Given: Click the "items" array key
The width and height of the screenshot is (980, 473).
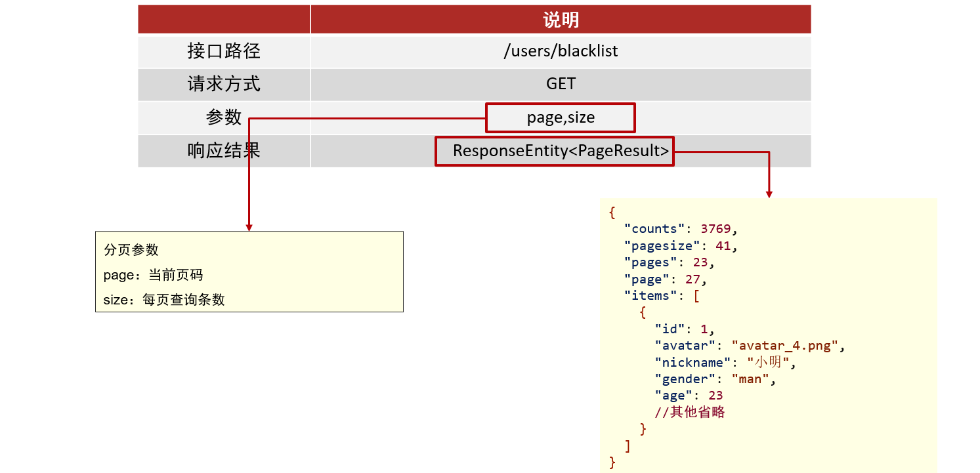Looking at the screenshot, I should point(650,296).
